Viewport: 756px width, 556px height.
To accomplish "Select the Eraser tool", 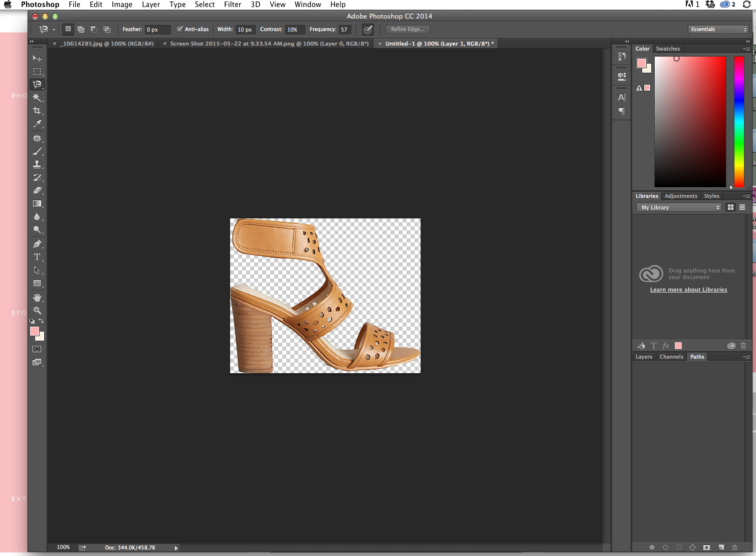I will (x=37, y=190).
